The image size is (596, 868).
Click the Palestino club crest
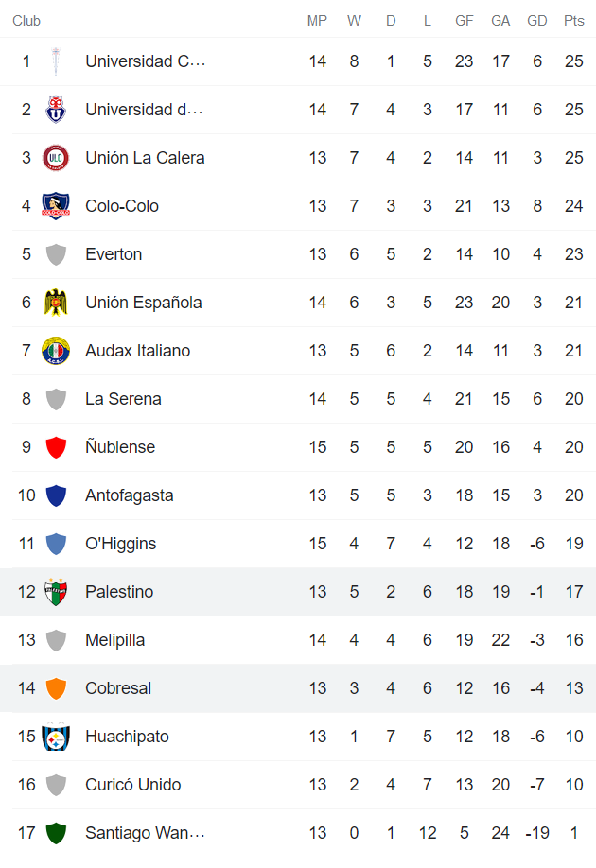56,592
